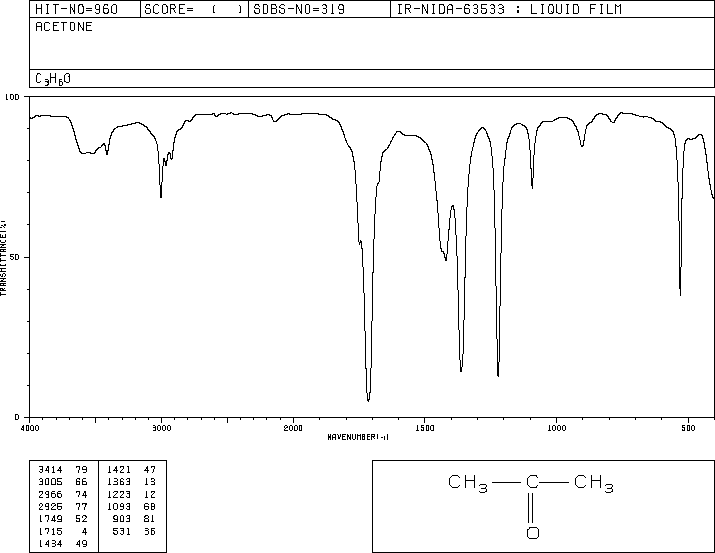The height and width of the screenshot is (553, 715).
Task: Click the 3000 wavenumber axis label
Action: [x=161, y=428]
